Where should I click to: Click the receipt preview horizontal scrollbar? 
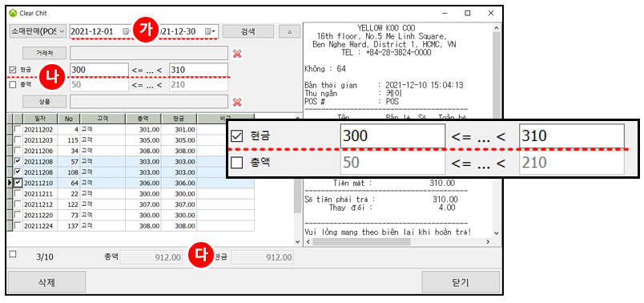click(x=397, y=242)
